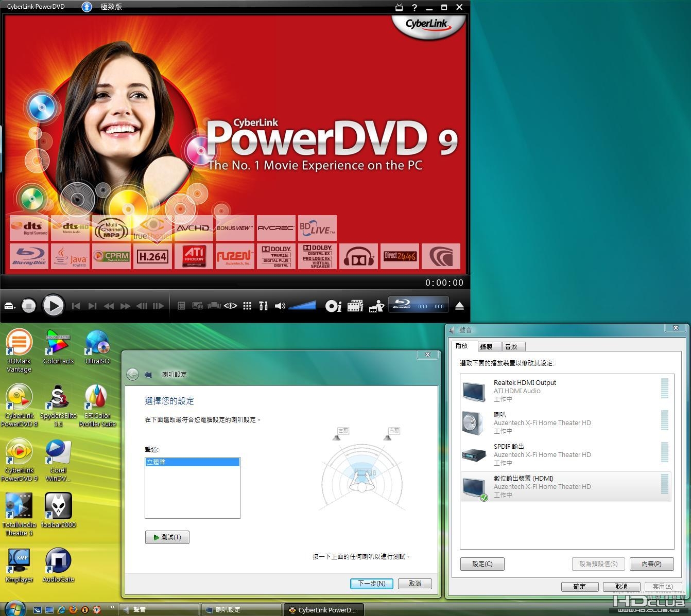This screenshot has height=616, width=691.
Task: Select 立體聲 in the channel list
Action: click(x=193, y=462)
